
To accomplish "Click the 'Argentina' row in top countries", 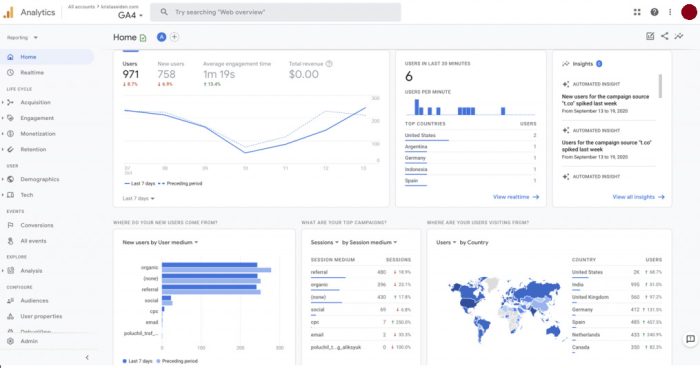I will click(x=471, y=147).
